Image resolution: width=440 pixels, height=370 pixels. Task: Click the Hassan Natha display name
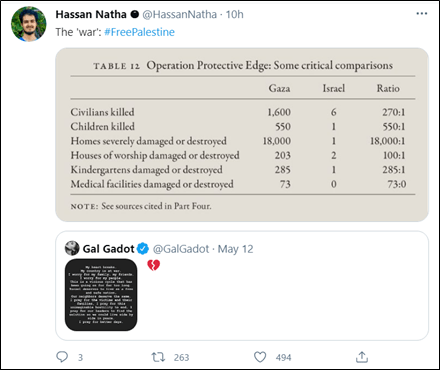[x=91, y=14]
